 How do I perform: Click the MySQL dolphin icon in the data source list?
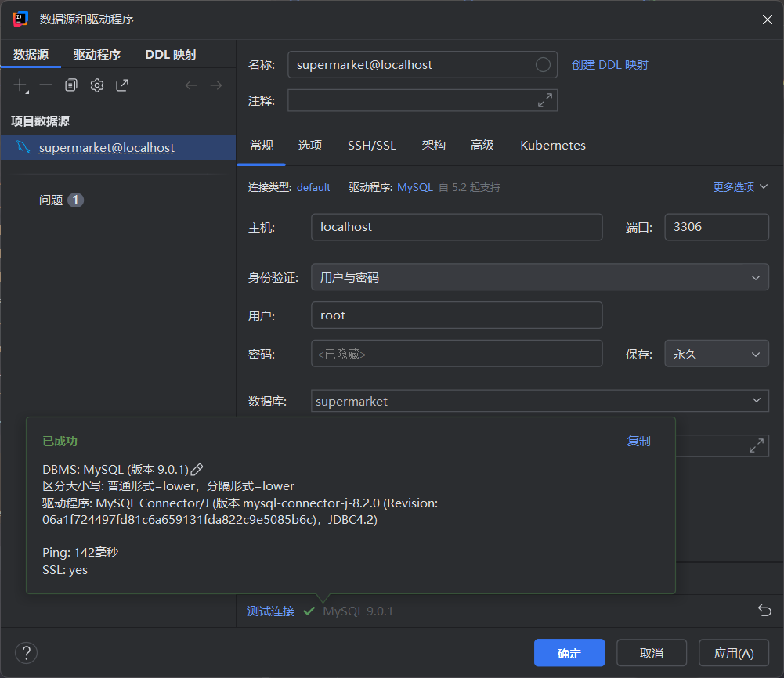point(23,147)
